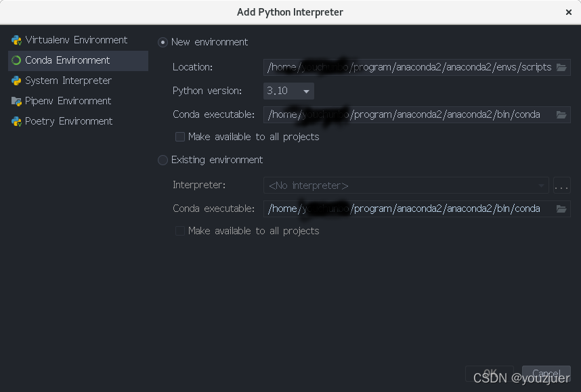Screen dimensions: 581x392
Task: Browse for Conda executable under Existing environment
Action: point(561,209)
